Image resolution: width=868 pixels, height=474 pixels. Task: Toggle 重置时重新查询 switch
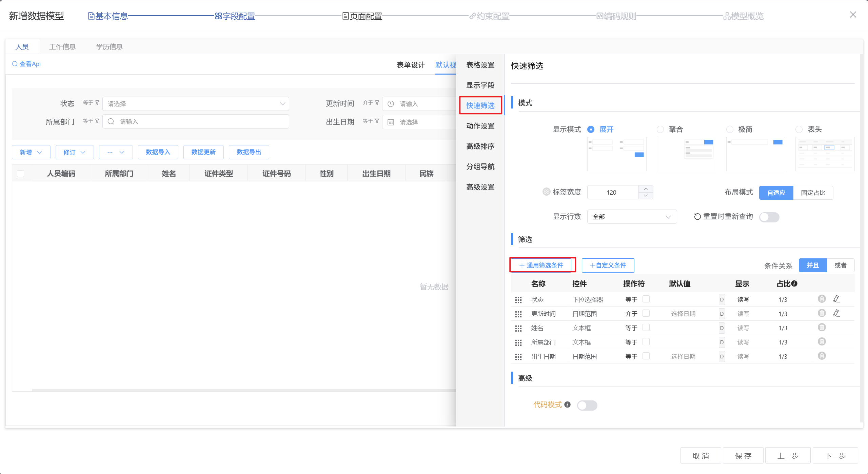coord(769,217)
